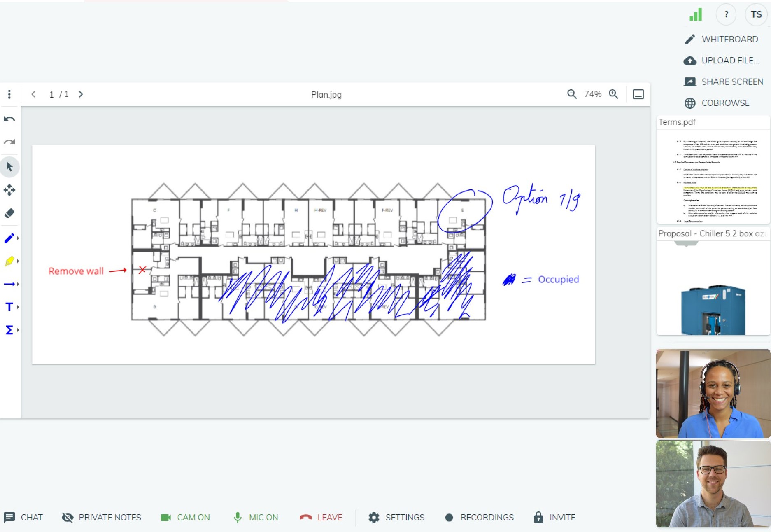The height and width of the screenshot is (532, 771).
Task: Toggle CAM ON camera button
Action: pyautogui.click(x=185, y=517)
